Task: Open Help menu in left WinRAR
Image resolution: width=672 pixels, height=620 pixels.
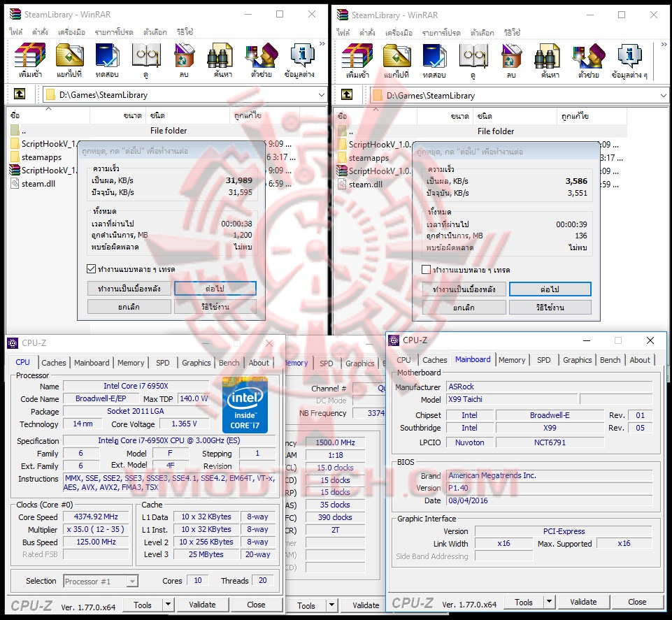Action: point(185,31)
